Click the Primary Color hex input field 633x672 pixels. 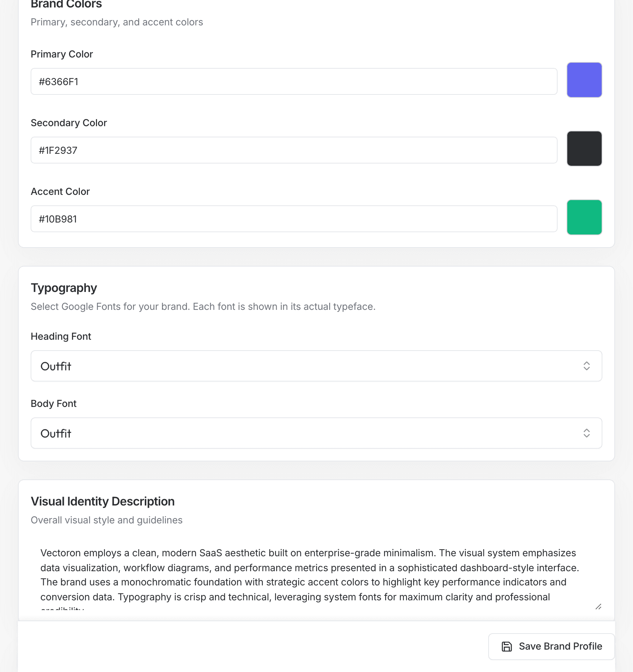(294, 81)
